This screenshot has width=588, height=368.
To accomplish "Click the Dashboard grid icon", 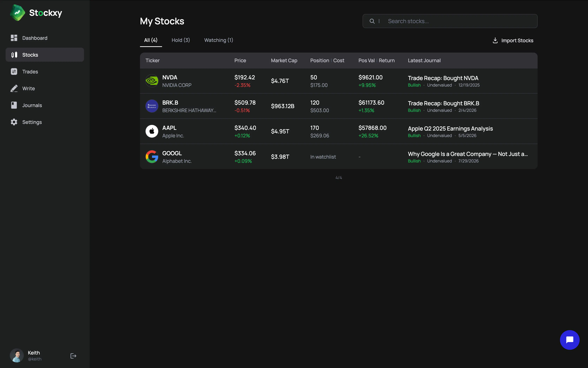I will pos(14,38).
